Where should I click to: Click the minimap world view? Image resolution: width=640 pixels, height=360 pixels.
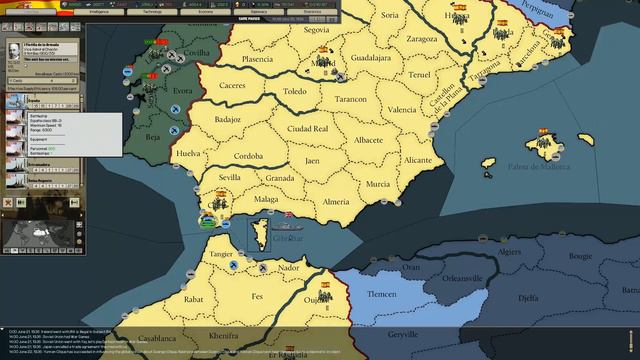pos(39,233)
